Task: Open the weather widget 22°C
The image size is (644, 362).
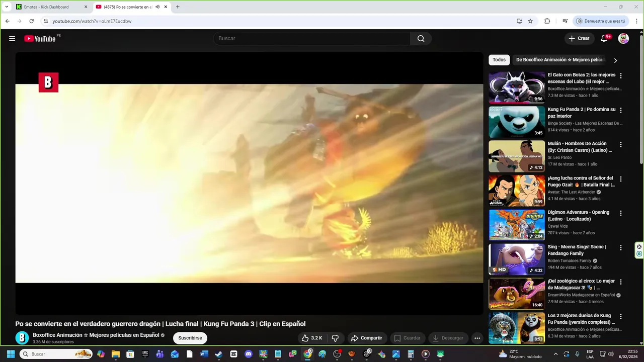Action: click(520, 354)
